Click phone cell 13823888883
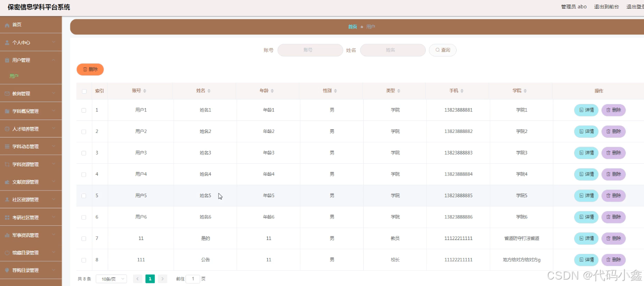644x286 pixels. [x=458, y=153]
